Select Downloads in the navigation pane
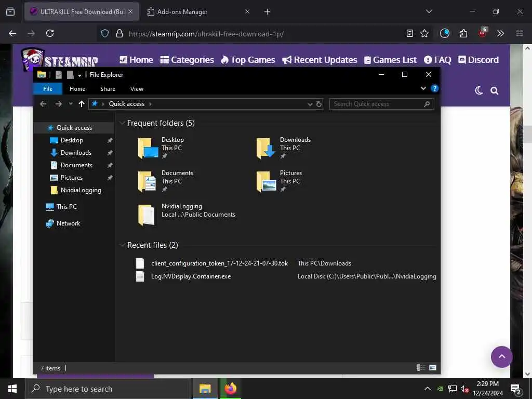 pyautogui.click(x=76, y=153)
